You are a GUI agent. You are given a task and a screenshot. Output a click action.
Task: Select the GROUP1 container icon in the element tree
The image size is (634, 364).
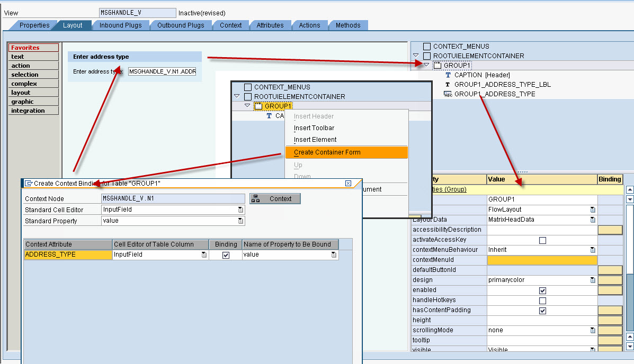(x=436, y=65)
